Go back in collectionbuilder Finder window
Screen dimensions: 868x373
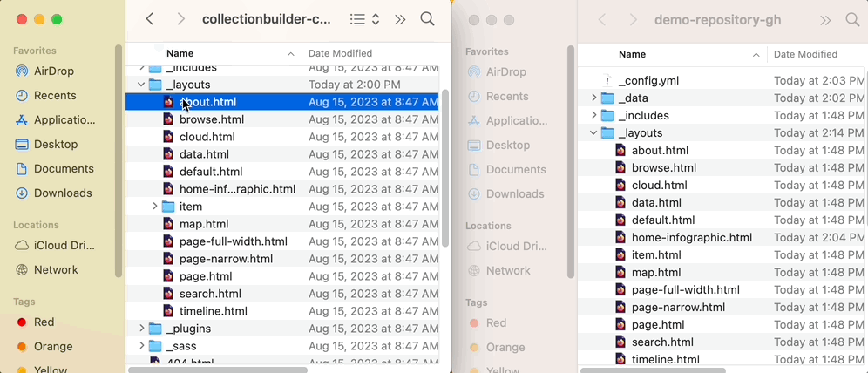click(x=150, y=19)
